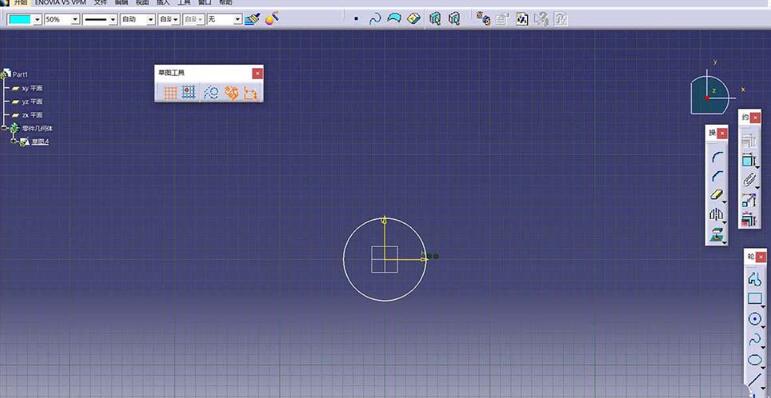Select the Rectangle tool in Profile toolbar
Image resolution: width=771 pixels, height=398 pixels.
pos(755,298)
